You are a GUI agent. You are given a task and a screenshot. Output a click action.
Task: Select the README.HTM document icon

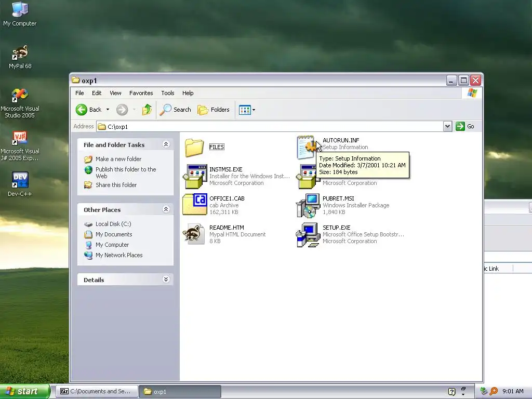click(x=194, y=234)
